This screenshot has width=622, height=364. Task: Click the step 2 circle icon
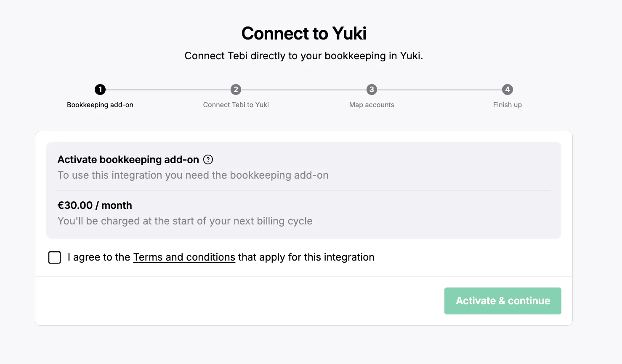click(236, 90)
